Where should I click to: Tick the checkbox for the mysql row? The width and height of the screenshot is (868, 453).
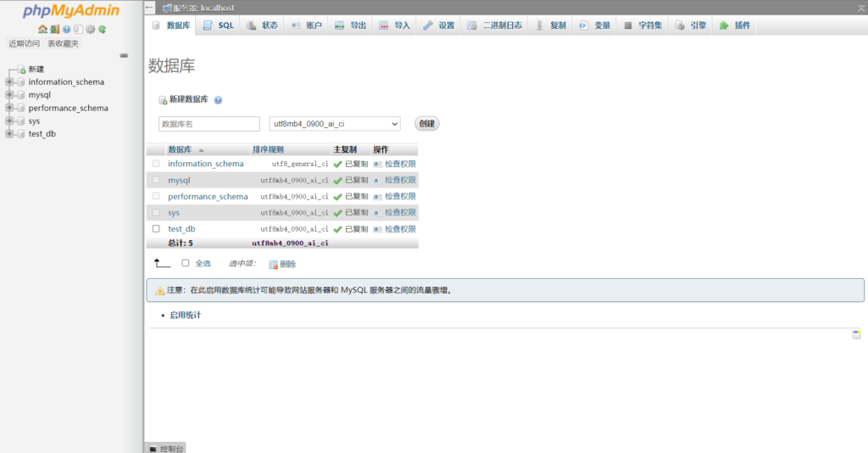pos(156,180)
